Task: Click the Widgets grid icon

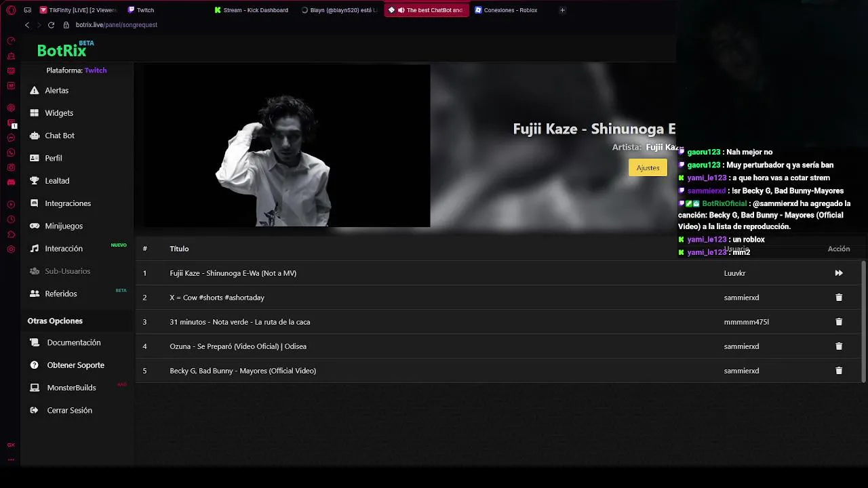Action: (x=35, y=113)
